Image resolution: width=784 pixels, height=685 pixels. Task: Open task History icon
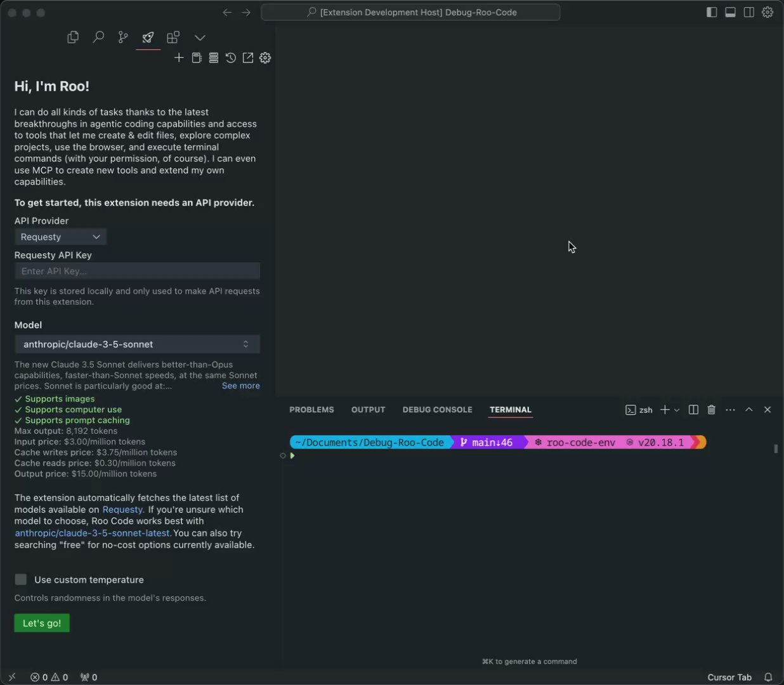tap(231, 58)
